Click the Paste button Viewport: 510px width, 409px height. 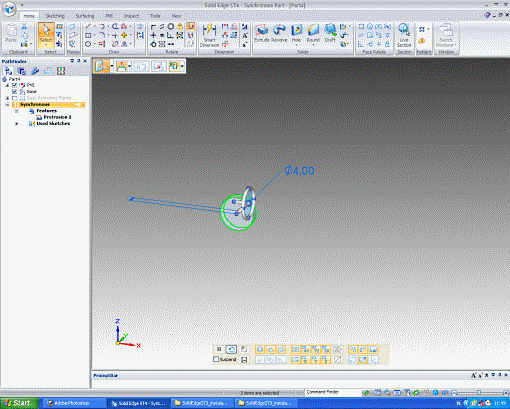pyautogui.click(x=11, y=34)
